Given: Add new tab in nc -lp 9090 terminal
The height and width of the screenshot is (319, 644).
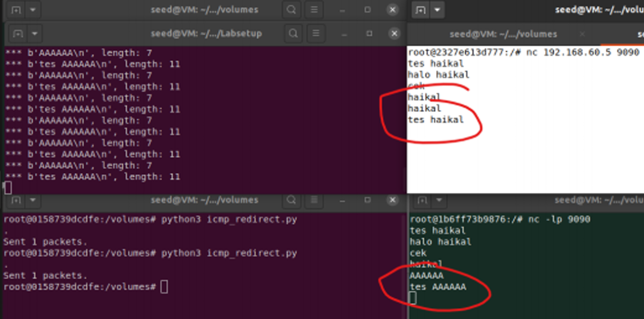Looking at the screenshot, I should [422, 201].
